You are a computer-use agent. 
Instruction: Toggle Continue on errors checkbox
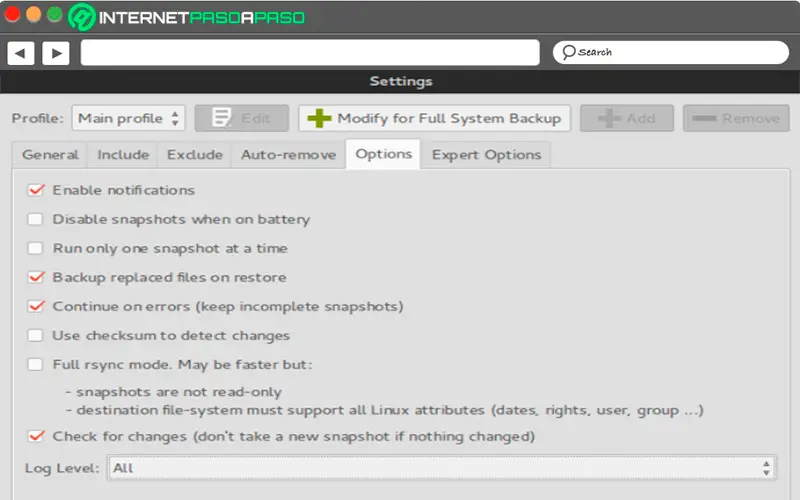[36, 307]
